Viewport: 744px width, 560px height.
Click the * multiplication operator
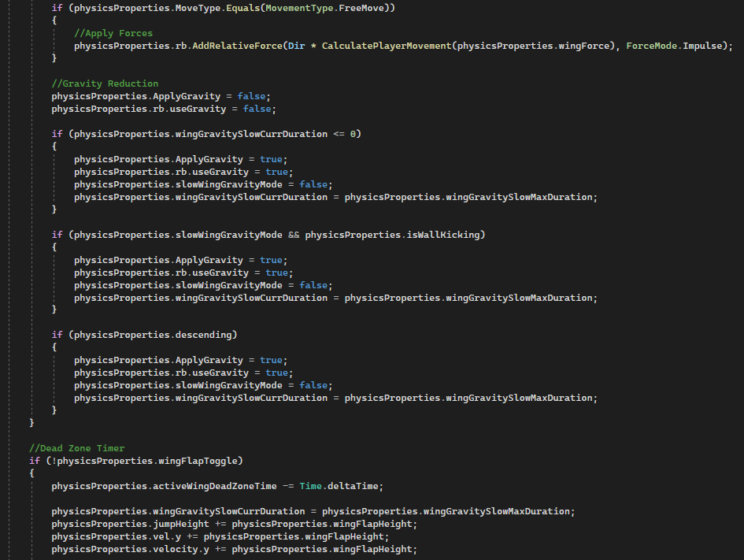(x=313, y=46)
